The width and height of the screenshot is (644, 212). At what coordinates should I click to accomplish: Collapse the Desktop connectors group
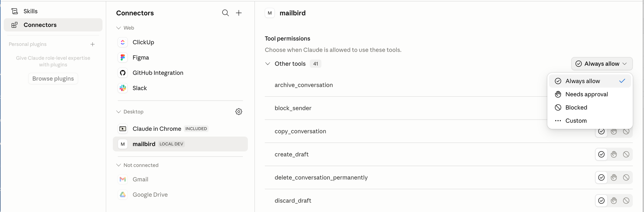click(x=118, y=112)
